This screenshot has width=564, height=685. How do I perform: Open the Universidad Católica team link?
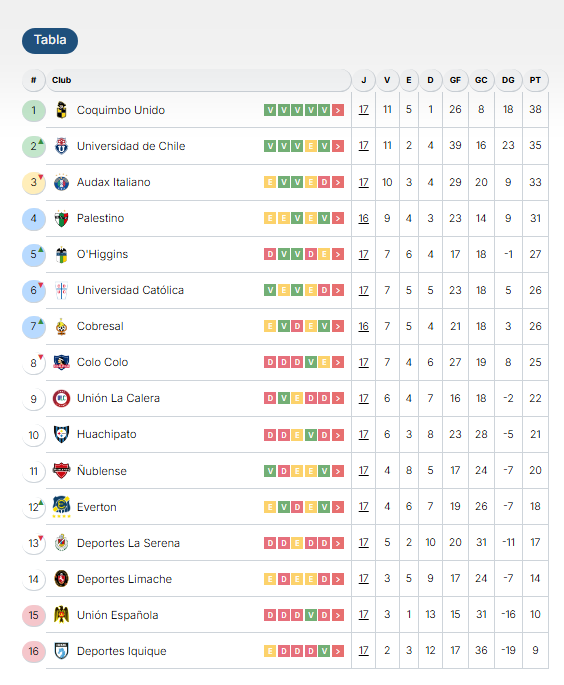click(130, 290)
